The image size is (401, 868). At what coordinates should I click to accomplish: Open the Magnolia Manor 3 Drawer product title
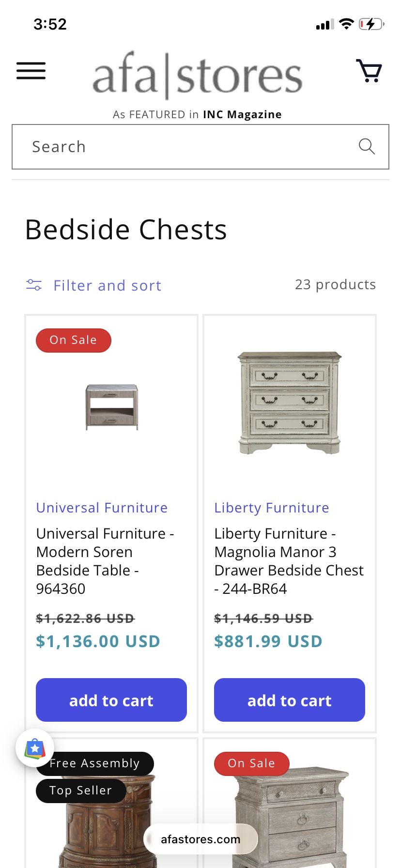(289, 561)
